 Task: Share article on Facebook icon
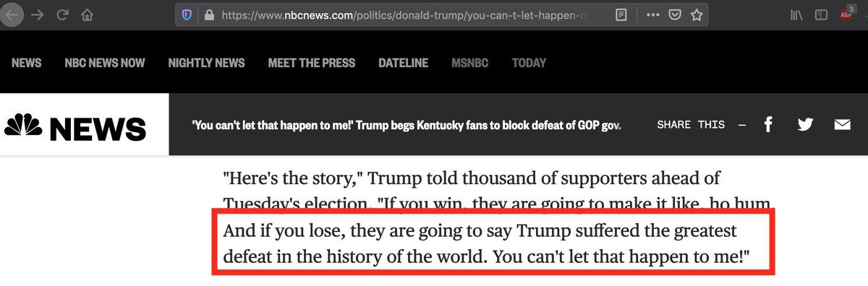pyautogui.click(x=768, y=125)
